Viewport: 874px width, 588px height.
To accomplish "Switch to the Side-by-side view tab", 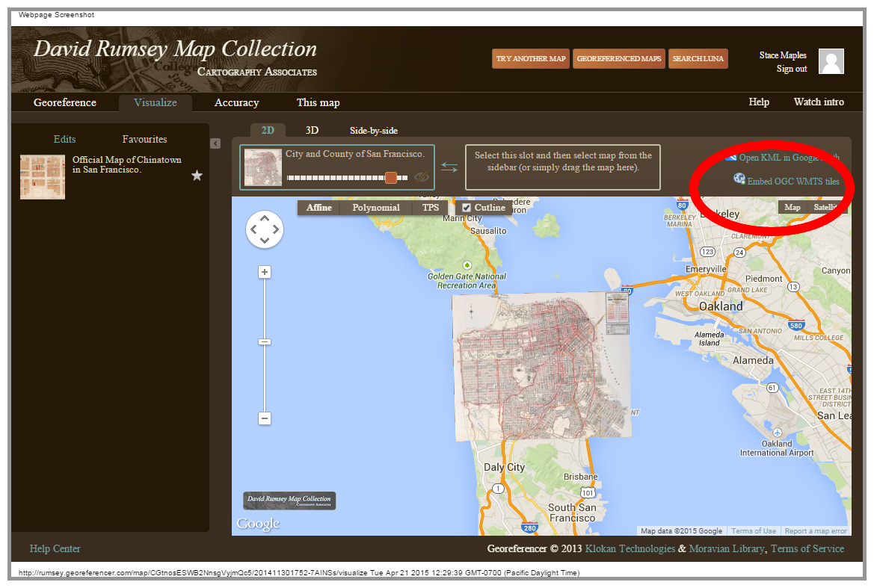I will (374, 131).
